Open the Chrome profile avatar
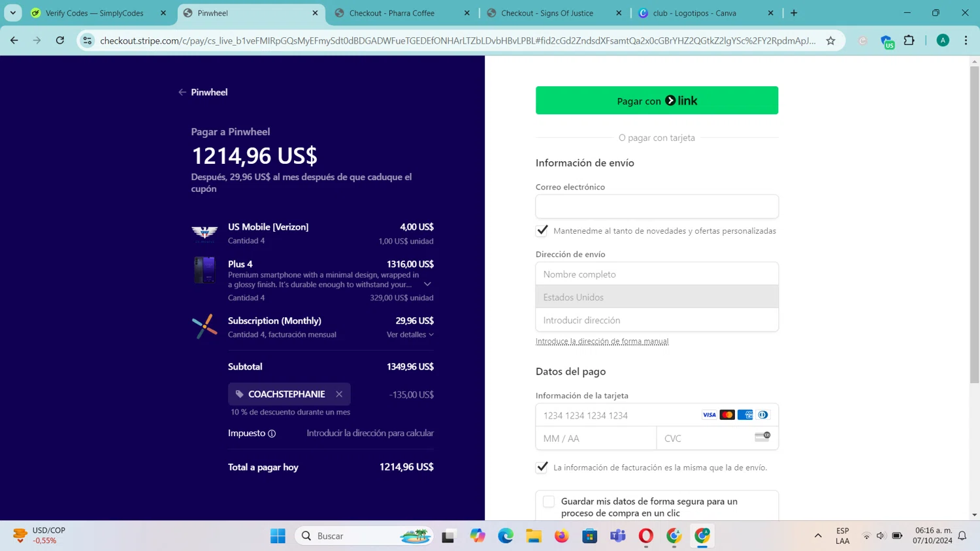Viewport: 980px width, 551px height. pos(943,40)
